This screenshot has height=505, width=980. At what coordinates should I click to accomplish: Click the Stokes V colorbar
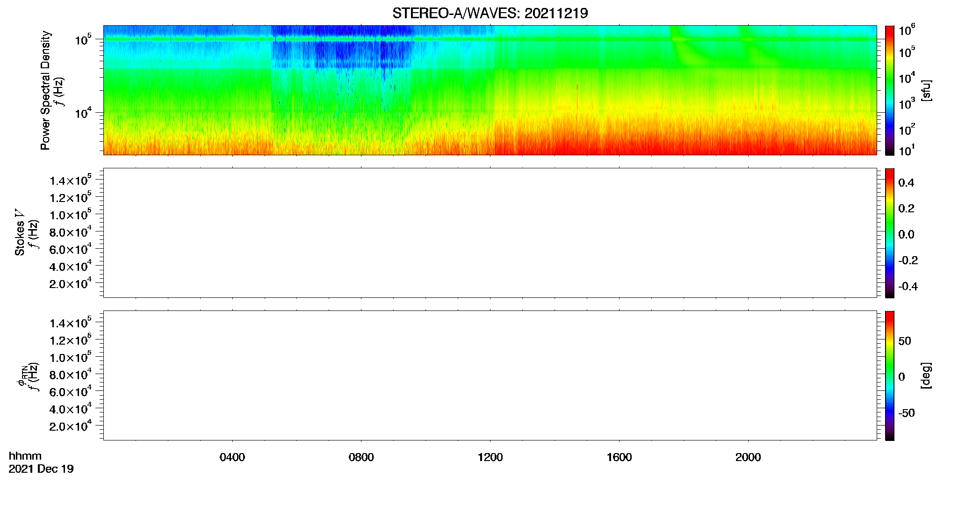click(890, 233)
